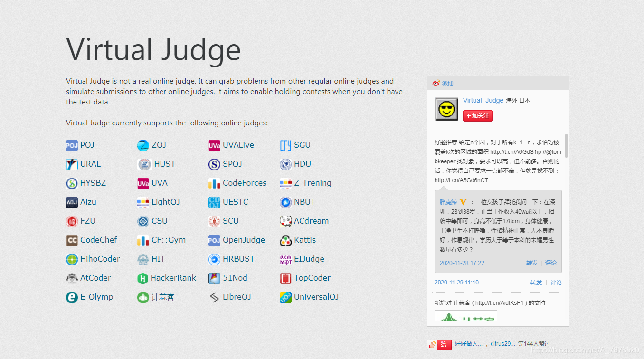Click the UESTC logo icon
The image size is (644, 359).
point(214,202)
